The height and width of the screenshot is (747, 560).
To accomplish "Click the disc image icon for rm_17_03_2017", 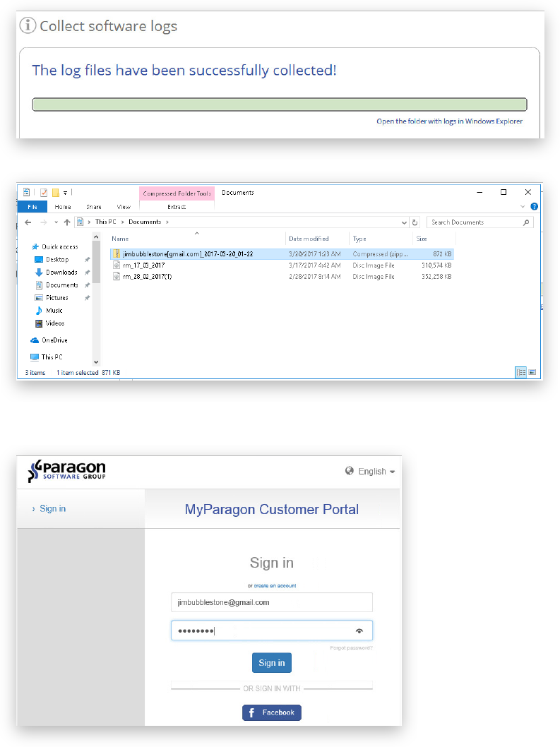I will click(x=117, y=265).
